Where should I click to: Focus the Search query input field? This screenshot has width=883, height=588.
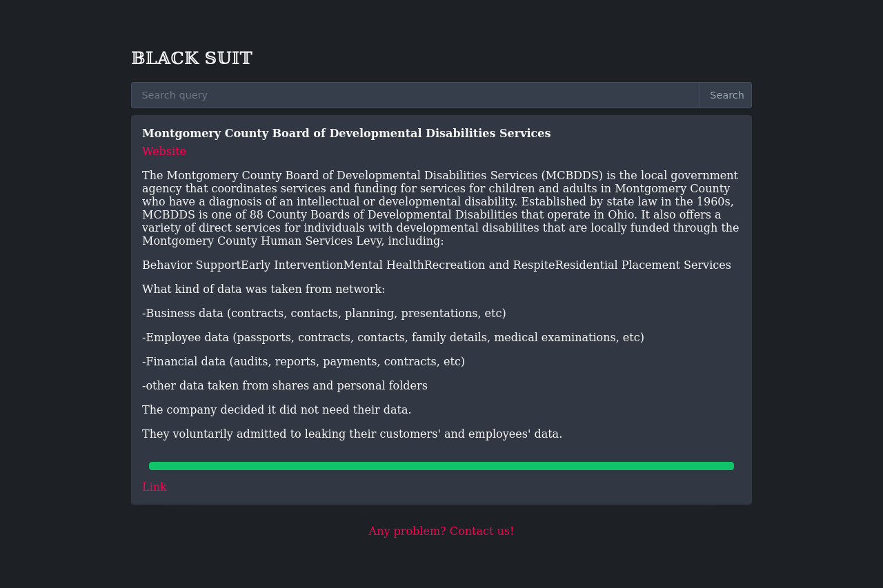pos(415,95)
